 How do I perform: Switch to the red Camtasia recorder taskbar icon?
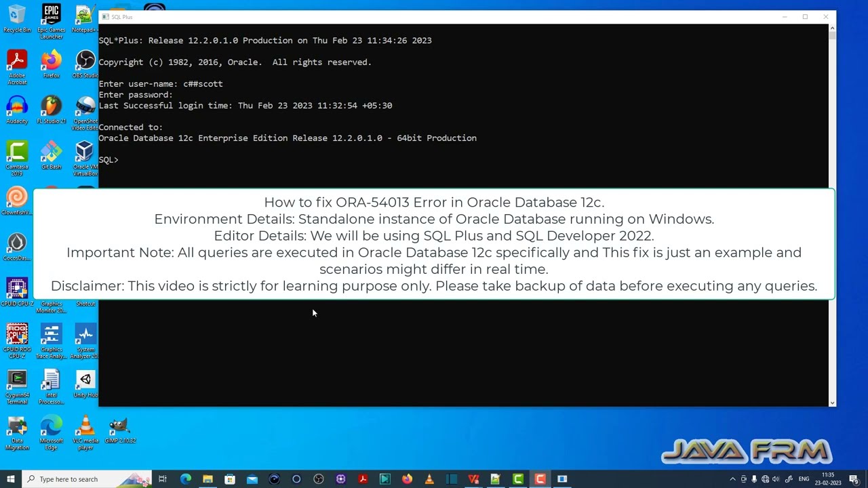pos(540,479)
